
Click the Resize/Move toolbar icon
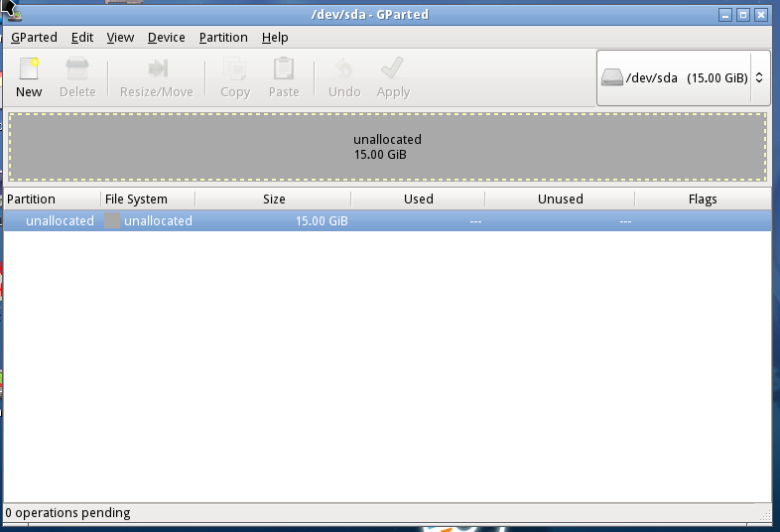pyautogui.click(x=157, y=68)
